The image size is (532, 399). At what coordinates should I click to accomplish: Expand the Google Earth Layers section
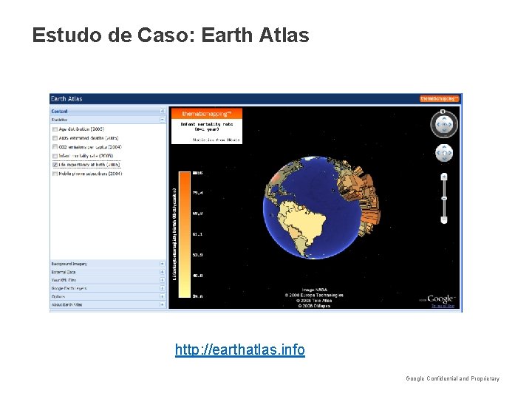coord(162,288)
